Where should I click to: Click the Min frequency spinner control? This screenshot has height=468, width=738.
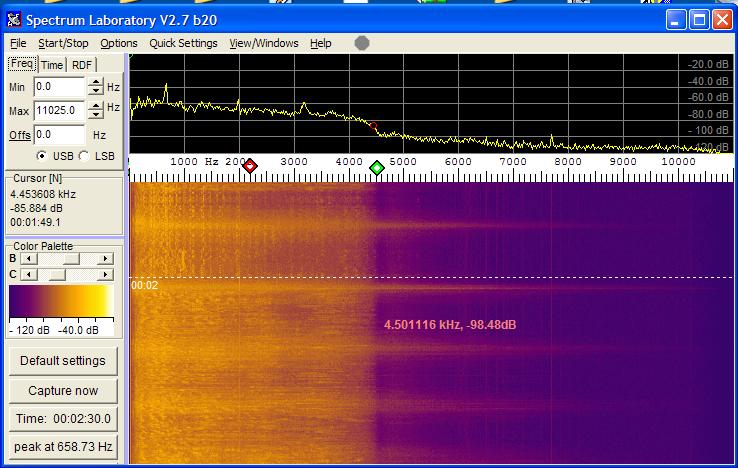pyautogui.click(x=96, y=87)
